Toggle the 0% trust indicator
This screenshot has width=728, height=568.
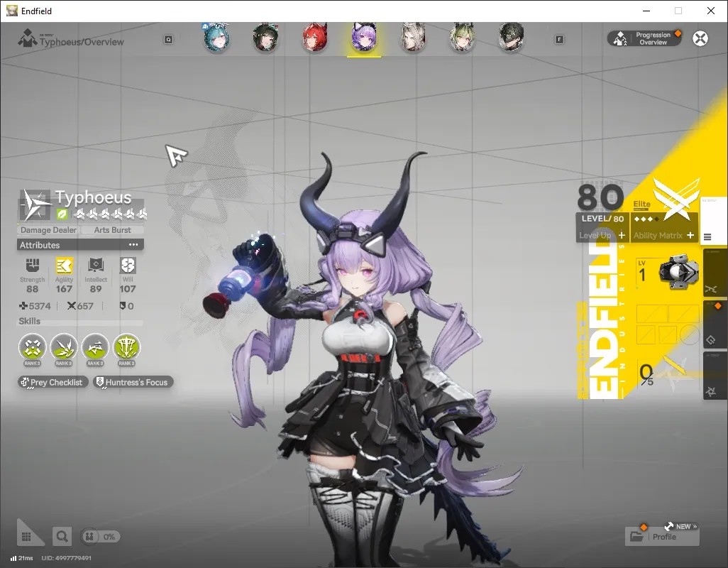[x=101, y=537]
